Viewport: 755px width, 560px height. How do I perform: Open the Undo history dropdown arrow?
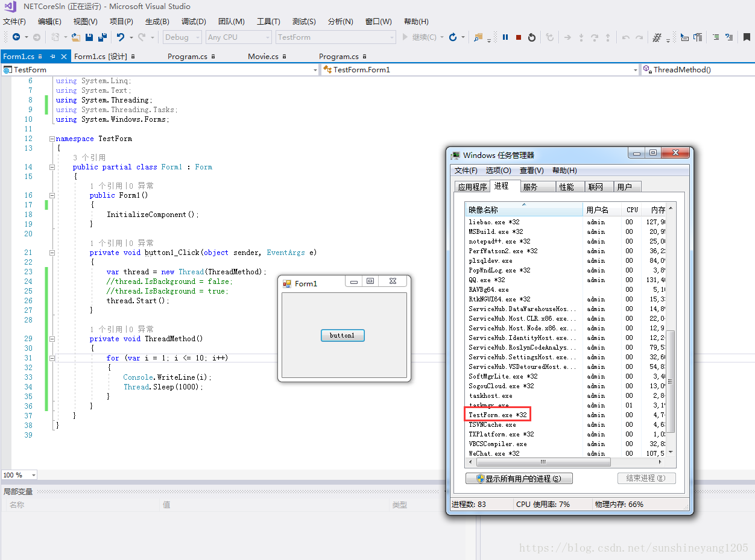click(131, 37)
